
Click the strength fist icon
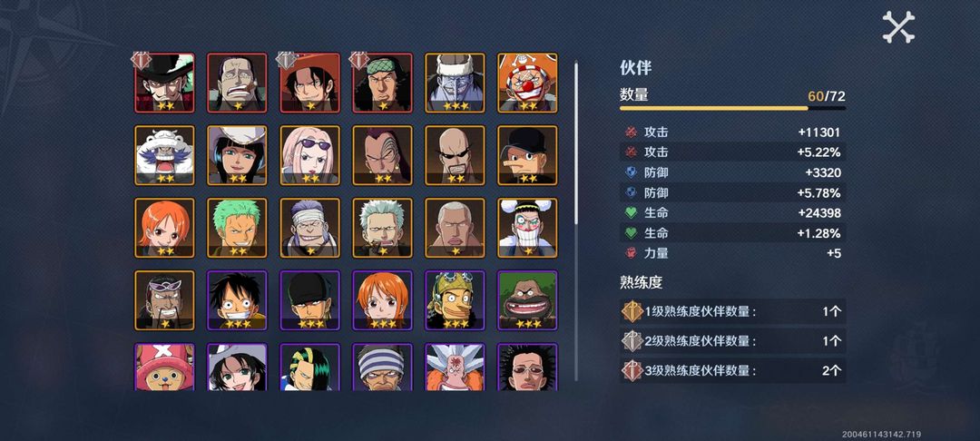click(631, 253)
